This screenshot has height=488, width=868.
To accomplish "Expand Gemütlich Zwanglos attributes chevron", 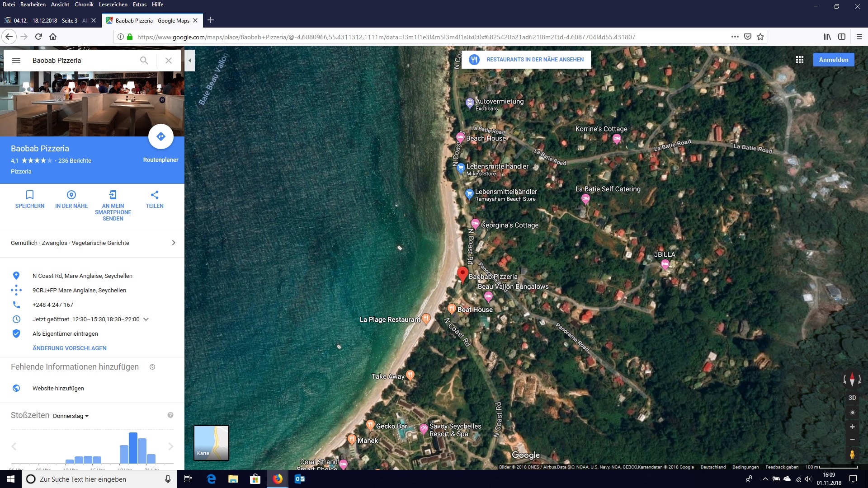I will click(174, 243).
